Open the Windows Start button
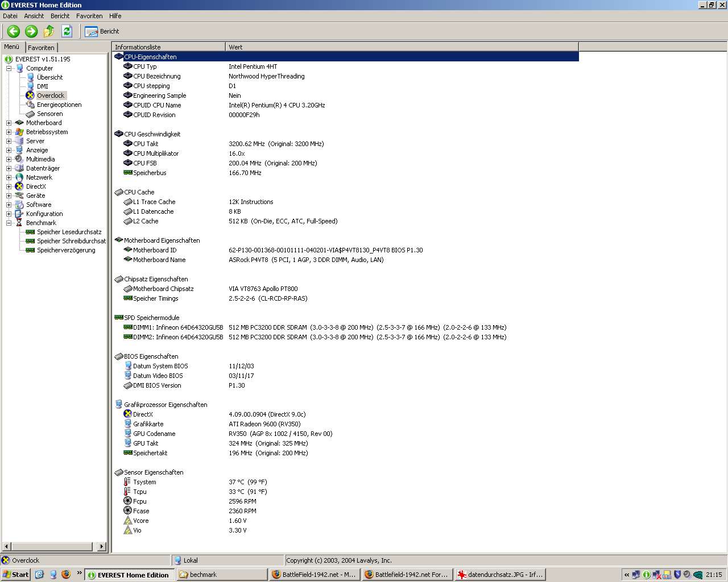Image resolution: width=728 pixels, height=582 pixels. tap(16, 575)
